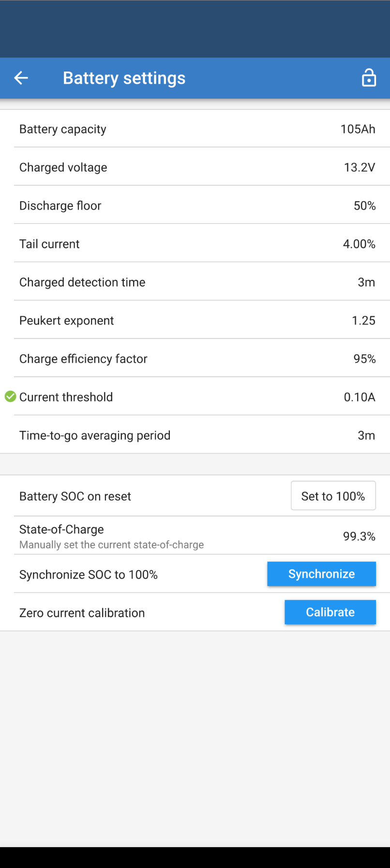Change the Tail current 4.00% value

359,244
